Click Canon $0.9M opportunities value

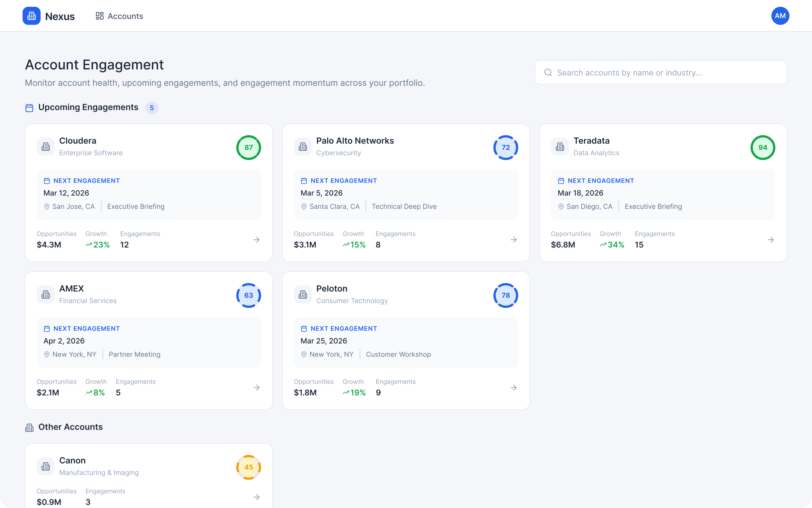pos(49,502)
